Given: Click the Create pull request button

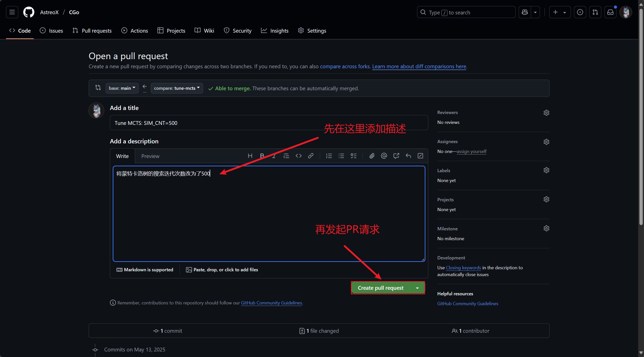Looking at the screenshot, I should [380, 288].
